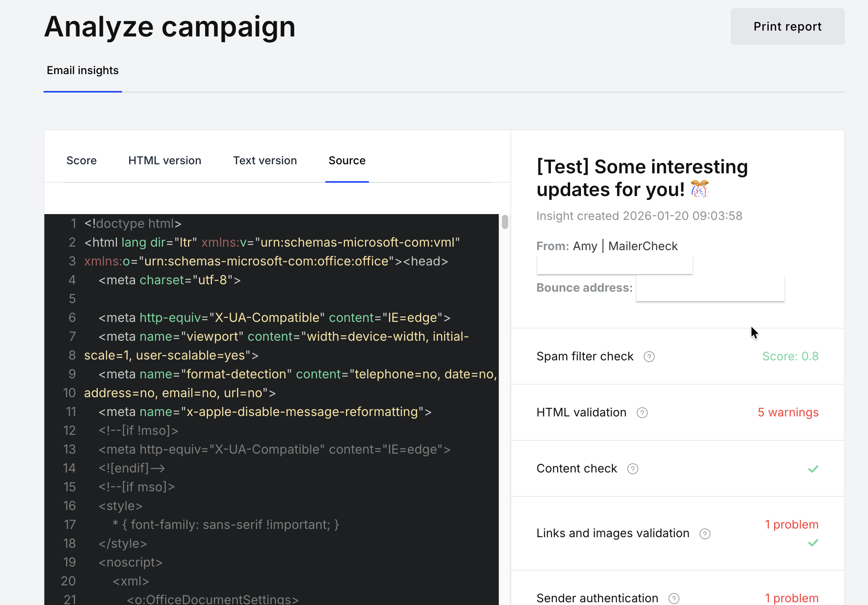Click checkmark under Links 1 problem
The height and width of the screenshot is (605, 868).
pos(813,543)
